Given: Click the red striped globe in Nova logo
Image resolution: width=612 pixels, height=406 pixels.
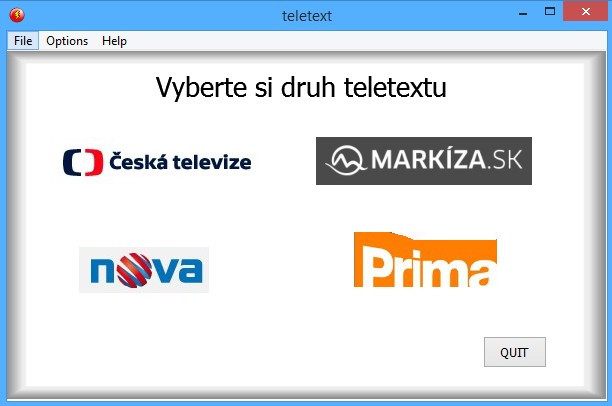Looking at the screenshot, I should [134, 270].
